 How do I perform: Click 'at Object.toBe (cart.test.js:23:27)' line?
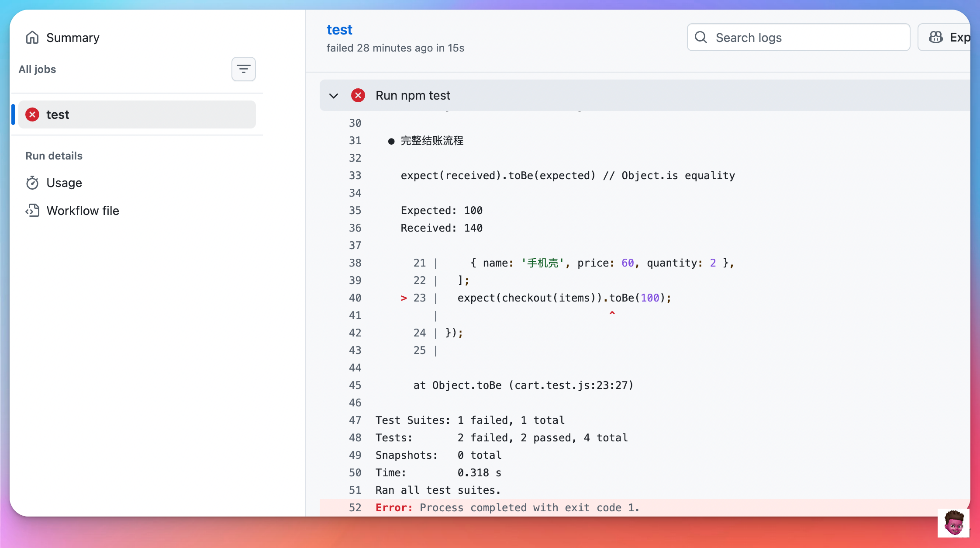523,385
